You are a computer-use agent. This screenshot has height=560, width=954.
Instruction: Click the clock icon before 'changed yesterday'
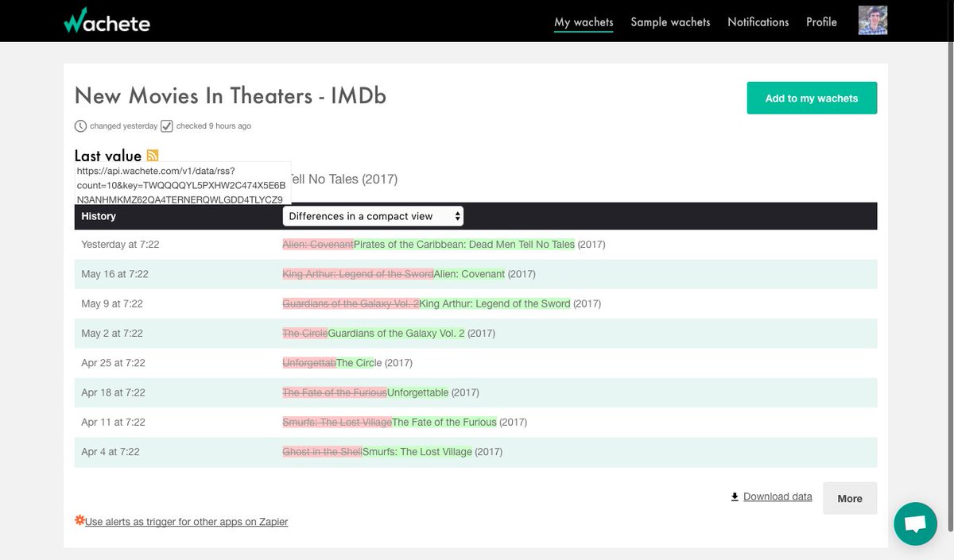pos(80,126)
